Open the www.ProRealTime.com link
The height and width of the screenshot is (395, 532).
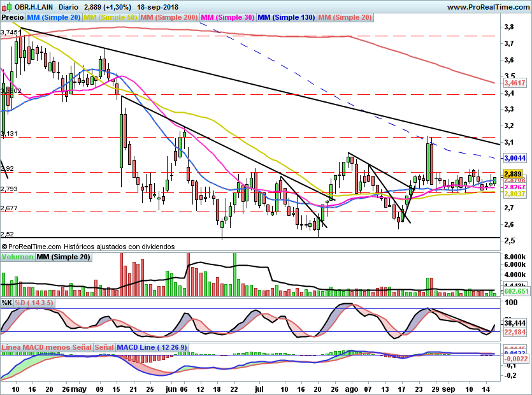487,7
